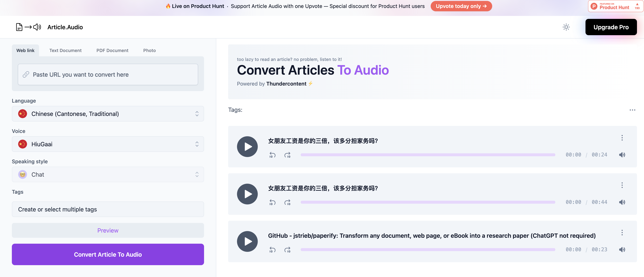The image size is (644, 277).
Task: Play the first audio lasting 00:24
Action: (x=247, y=147)
